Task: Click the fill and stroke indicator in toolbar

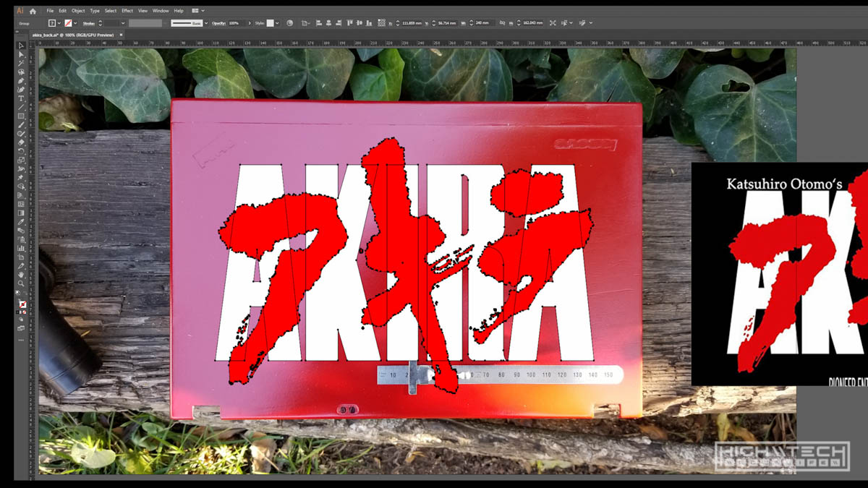Action: (22, 304)
